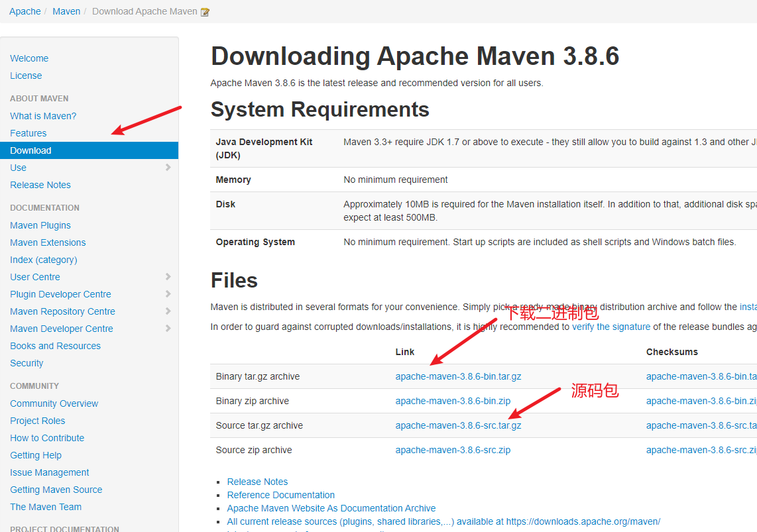Click the Binary zip archive row label
The width and height of the screenshot is (757, 532).
click(253, 401)
